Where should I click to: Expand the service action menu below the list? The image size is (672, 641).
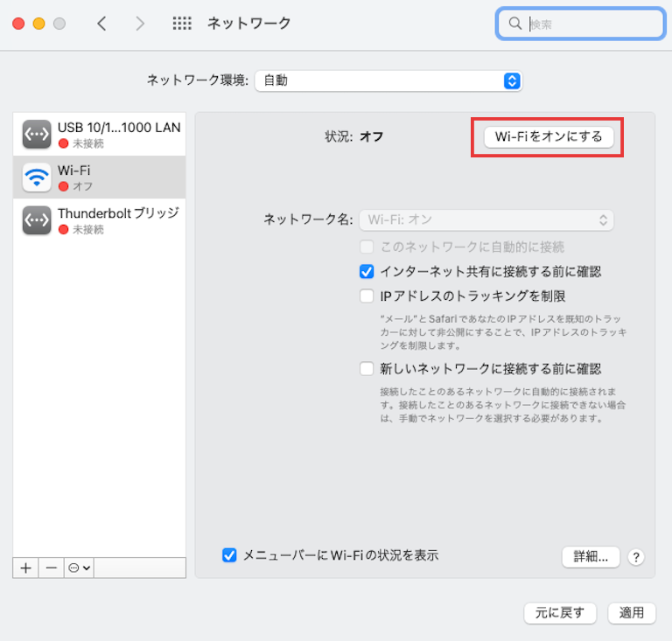(80, 568)
